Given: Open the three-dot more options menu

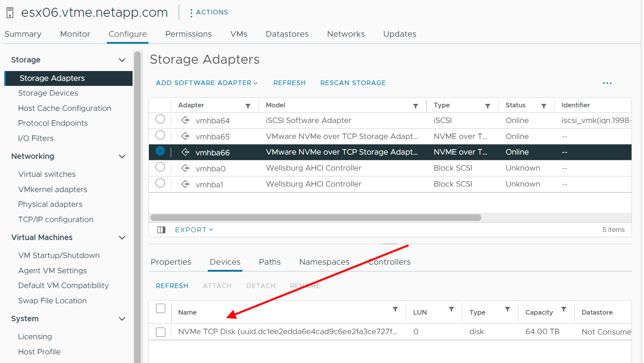Looking at the screenshot, I should (607, 83).
